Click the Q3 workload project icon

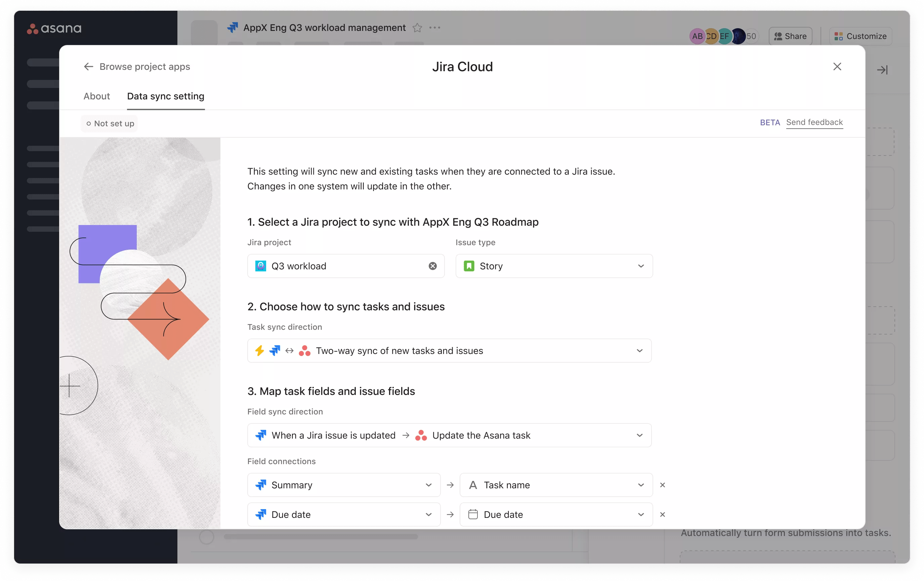pos(261,266)
